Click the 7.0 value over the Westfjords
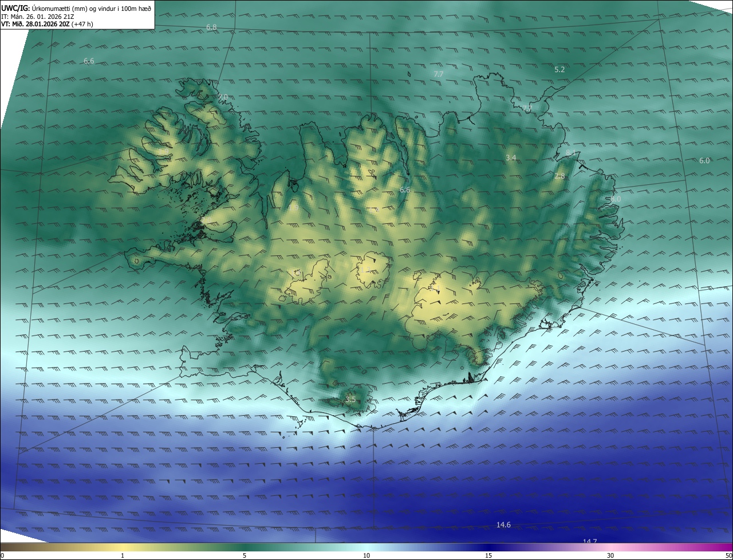 (x=223, y=97)
